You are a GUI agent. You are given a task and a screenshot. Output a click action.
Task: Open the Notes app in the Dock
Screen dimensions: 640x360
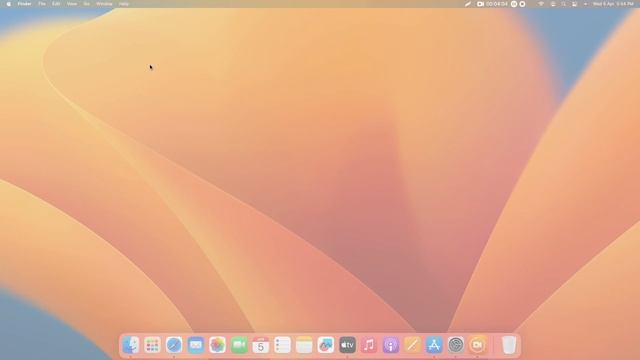[x=304, y=345]
